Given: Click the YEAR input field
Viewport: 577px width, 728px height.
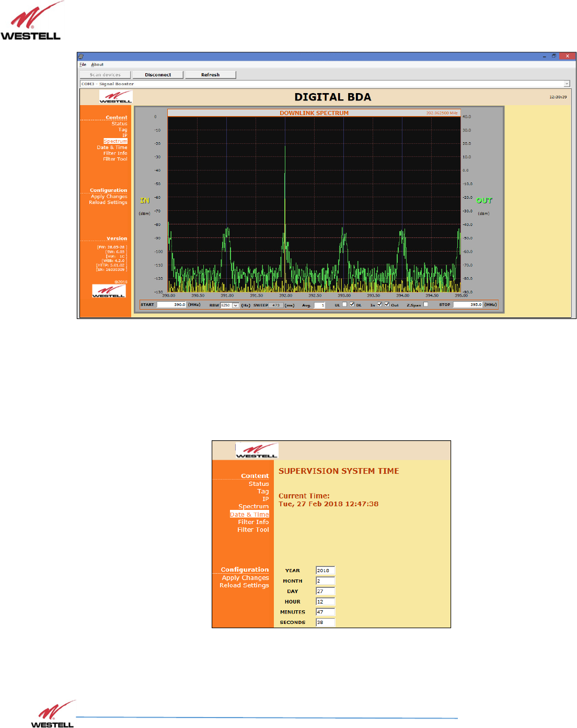Looking at the screenshot, I should pos(325,571).
